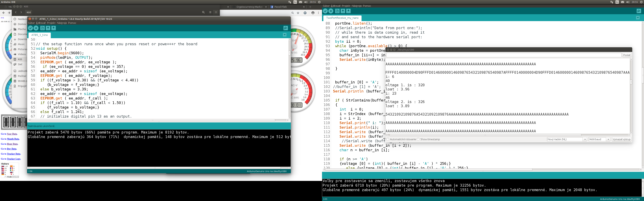This screenshot has height=201, width=644.
Task: Expand tab menu arrow in AT85_1_II window
Action: 284,35
